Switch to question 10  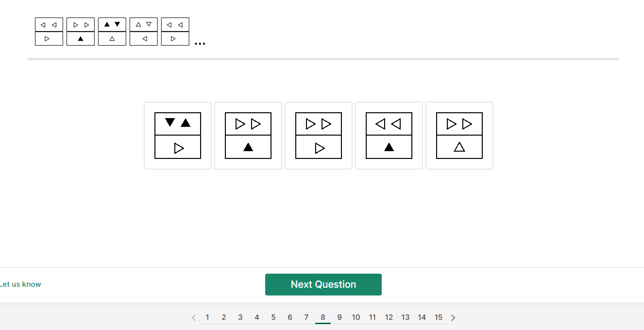pos(356,317)
